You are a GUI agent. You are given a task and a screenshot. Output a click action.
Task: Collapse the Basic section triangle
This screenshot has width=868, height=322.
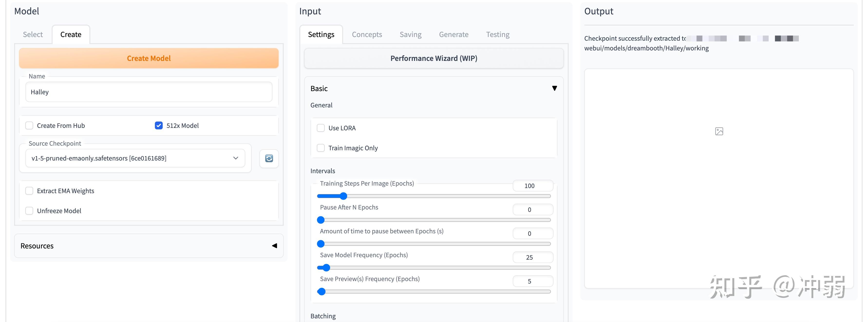(554, 88)
